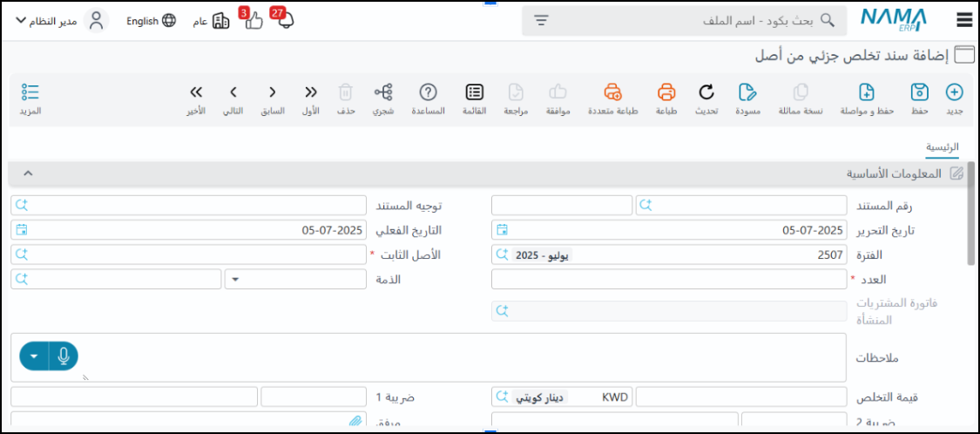Open the tree view (شجري) icon
This screenshot has height=434, width=980.
click(383, 92)
